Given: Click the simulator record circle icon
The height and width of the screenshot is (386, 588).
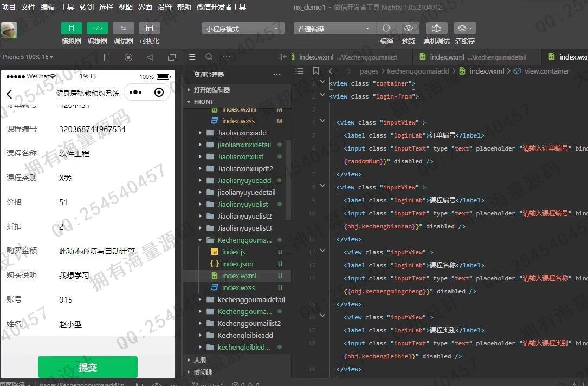Looking at the screenshot, I should click(x=128, y=57).
